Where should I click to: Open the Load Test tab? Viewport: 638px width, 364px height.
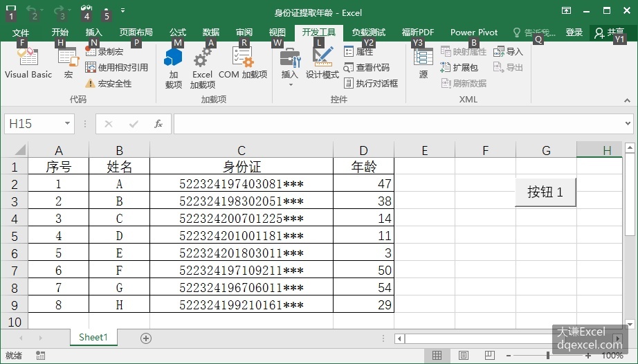click(369, 32)
